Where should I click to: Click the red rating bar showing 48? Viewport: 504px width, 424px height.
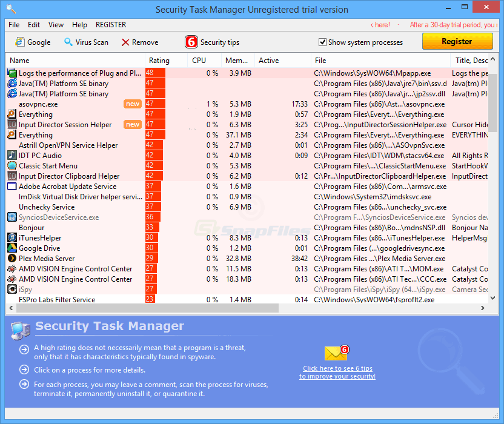coord(155,73)
